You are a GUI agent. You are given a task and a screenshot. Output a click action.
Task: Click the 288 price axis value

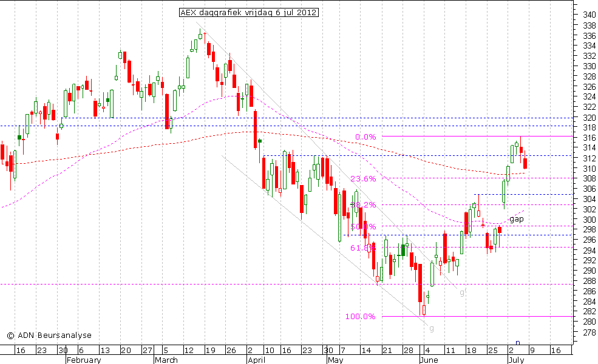590,281
